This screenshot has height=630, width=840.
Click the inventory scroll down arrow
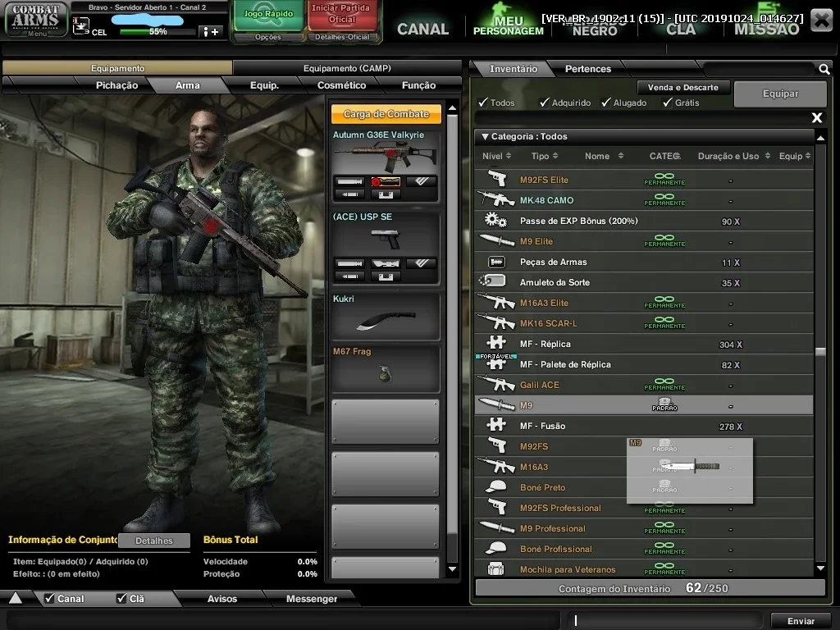pyautogui.click(x=820, y=568)
